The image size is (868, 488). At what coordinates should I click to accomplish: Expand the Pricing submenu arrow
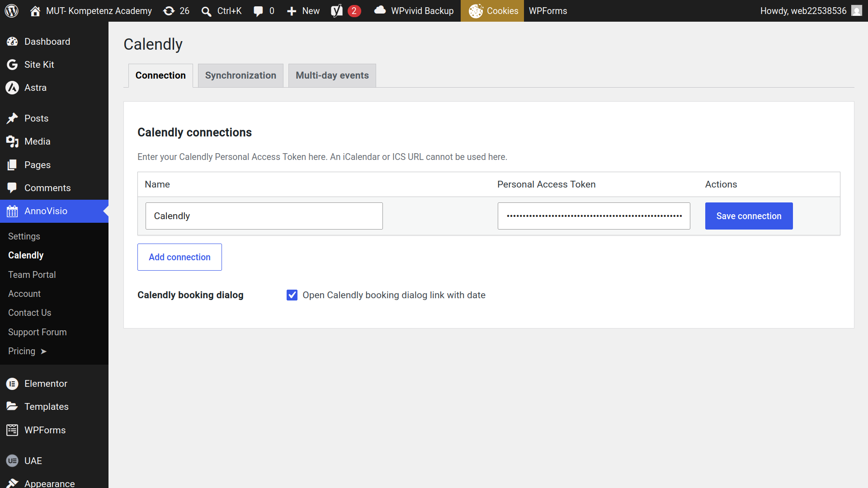coord(43,352)
